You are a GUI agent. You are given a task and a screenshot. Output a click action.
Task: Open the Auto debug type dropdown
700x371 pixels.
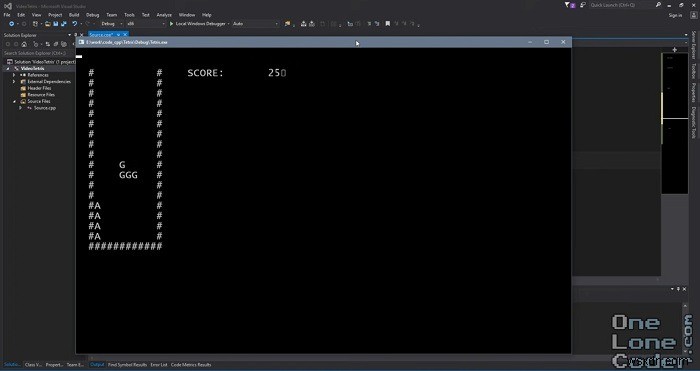pyautogui.click(x=255, y=24)
